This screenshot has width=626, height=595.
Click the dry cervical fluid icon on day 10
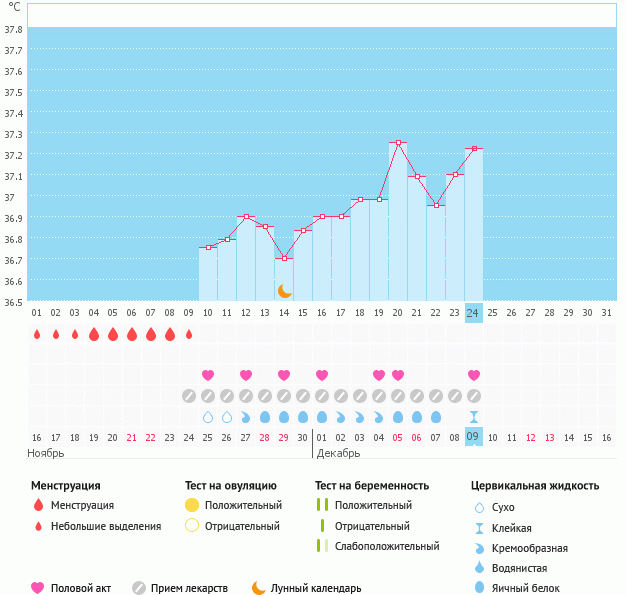click(x=208, y=416)
